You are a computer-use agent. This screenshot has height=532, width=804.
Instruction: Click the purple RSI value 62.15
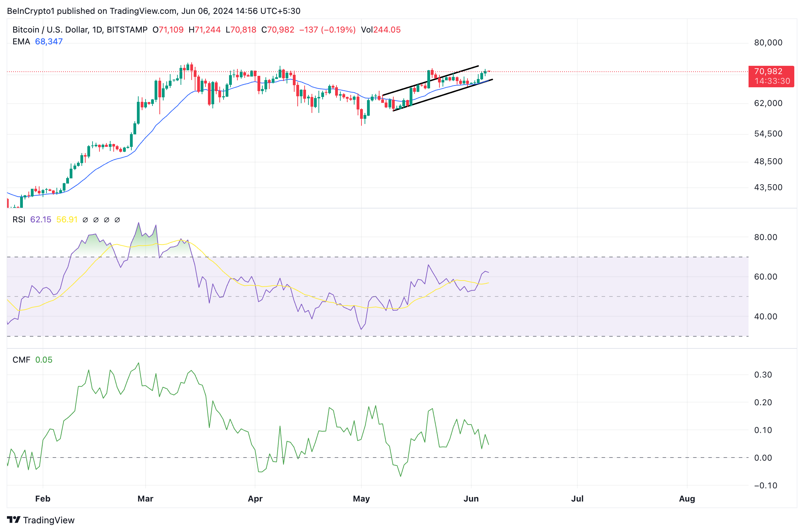[x=41, y=220]
